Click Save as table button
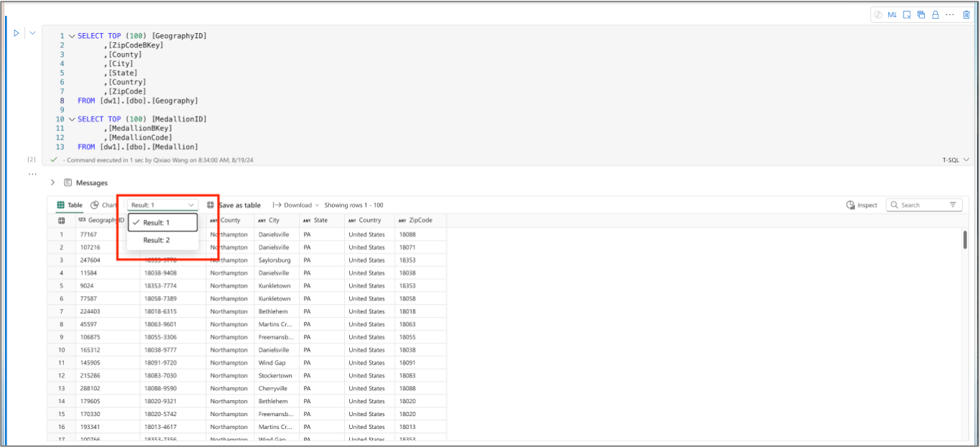Viewport: 980px width, 447px height. [234, 205]
